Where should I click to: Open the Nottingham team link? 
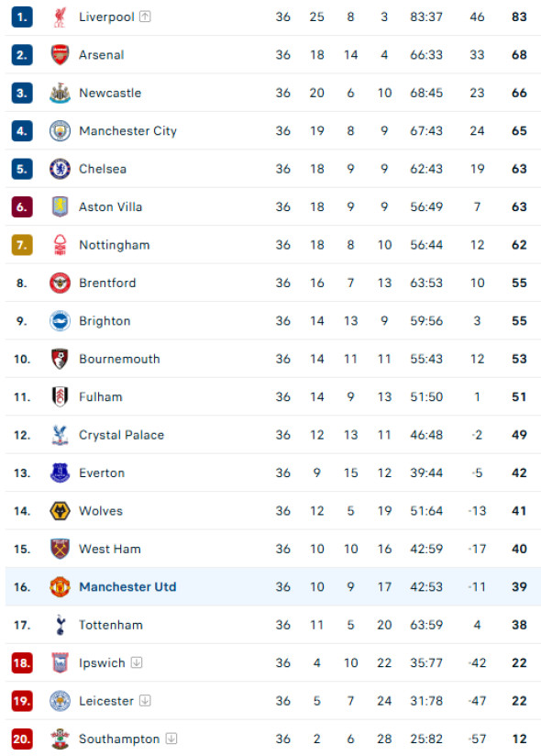coord(115,245)
